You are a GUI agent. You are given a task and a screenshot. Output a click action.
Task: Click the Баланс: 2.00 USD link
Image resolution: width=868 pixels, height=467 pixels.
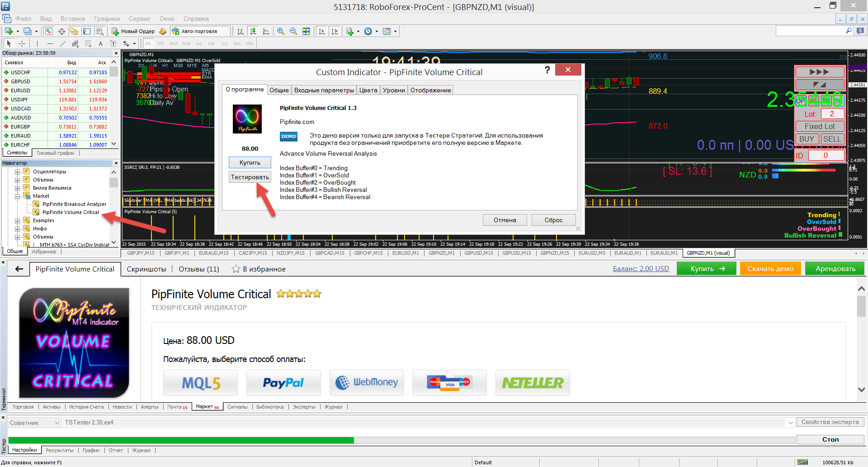[641, 268]
